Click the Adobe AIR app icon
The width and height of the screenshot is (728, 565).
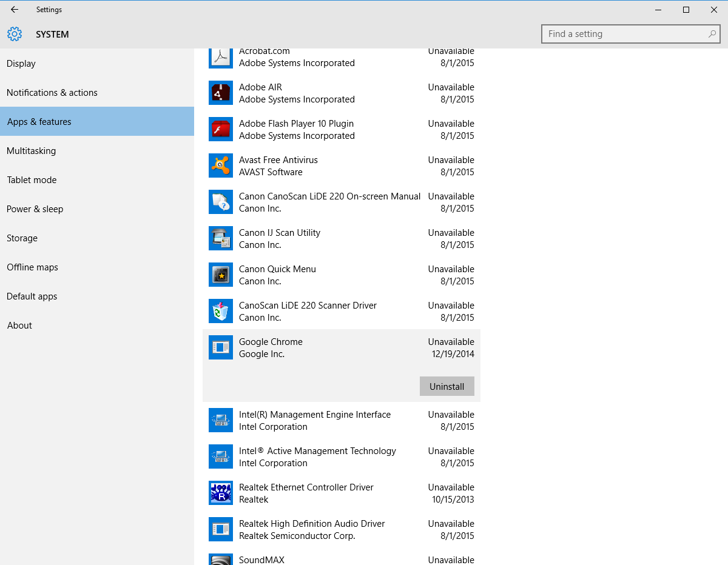(x=221, y=93)
